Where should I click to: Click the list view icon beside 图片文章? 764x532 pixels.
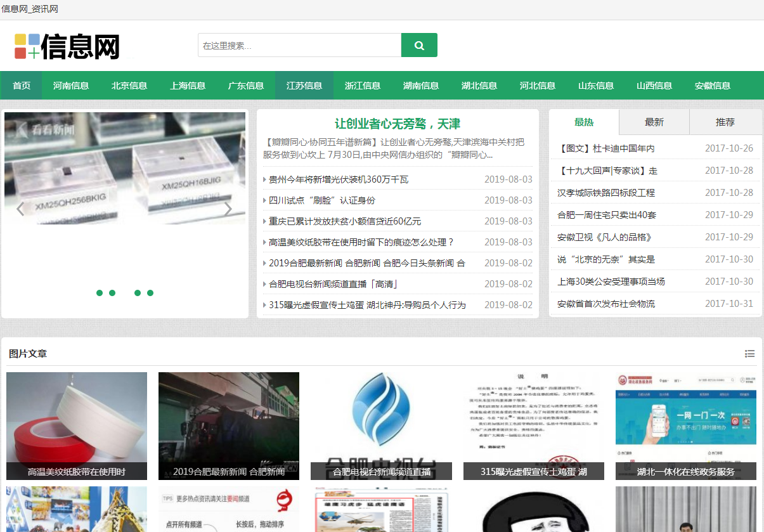[x=749, y=353]
